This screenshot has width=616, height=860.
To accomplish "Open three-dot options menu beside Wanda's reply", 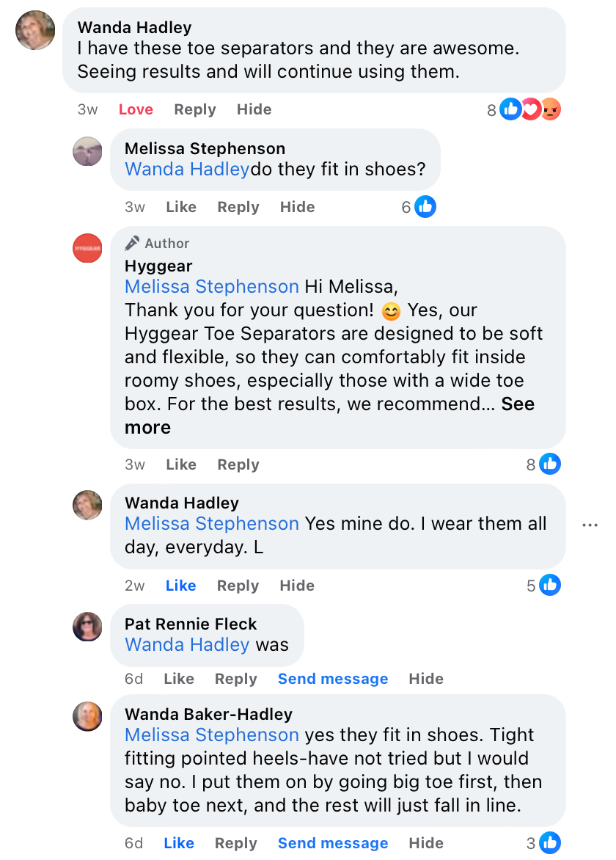I will [590, 525].
